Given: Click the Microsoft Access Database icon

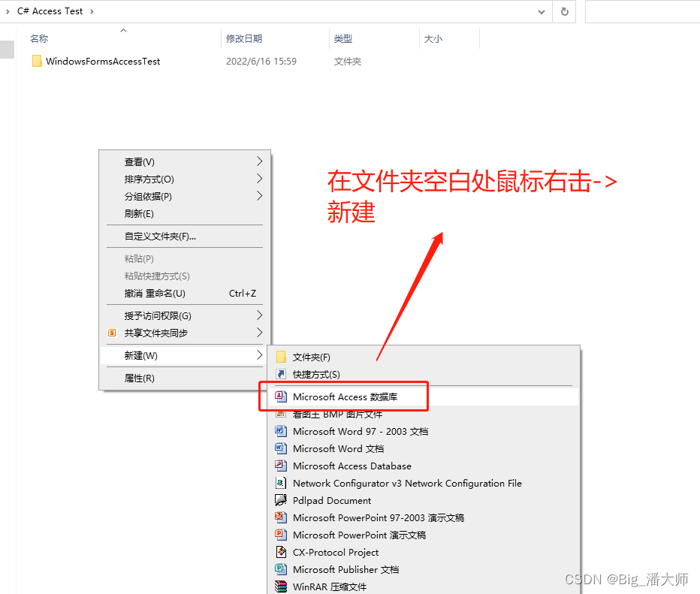Looking at the screenshot, I should (x=281, y=466).
